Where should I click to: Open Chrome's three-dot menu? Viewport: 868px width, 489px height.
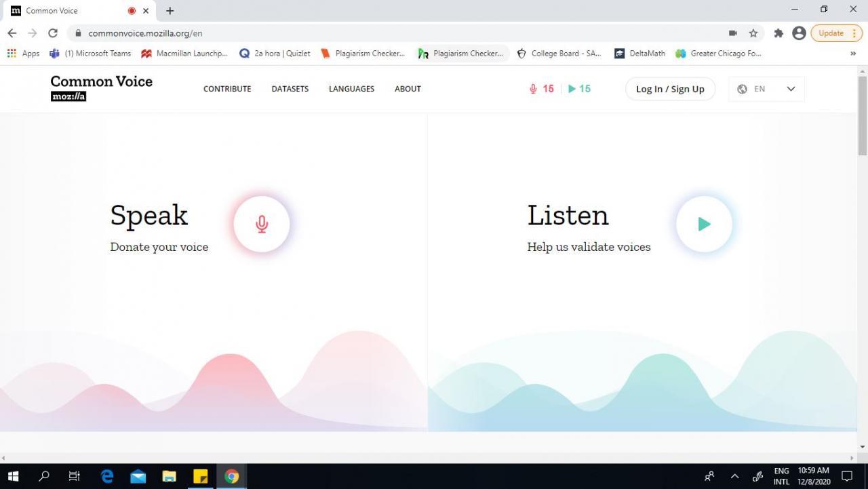pos(854,33)
